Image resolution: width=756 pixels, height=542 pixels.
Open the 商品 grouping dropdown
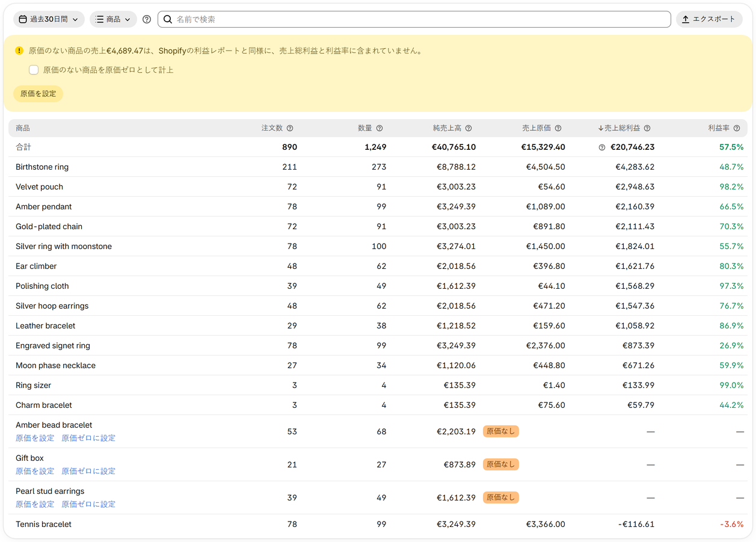point(113,19)
